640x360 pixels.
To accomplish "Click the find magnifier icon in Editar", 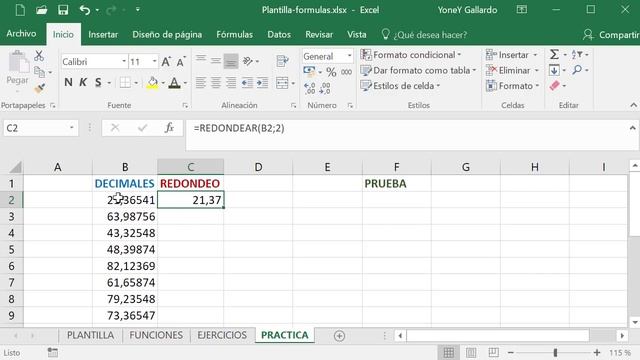I will tap(577, 70).
